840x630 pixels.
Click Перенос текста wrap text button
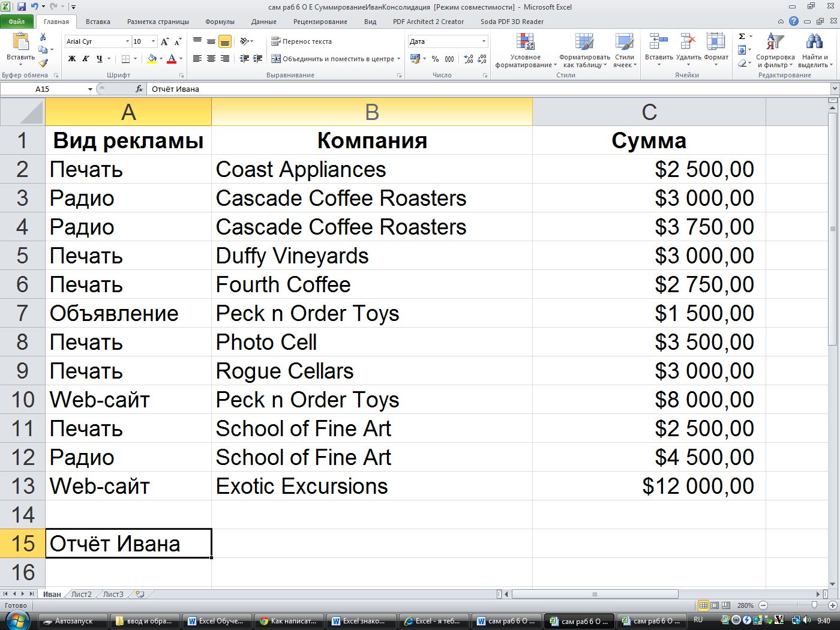(x=302, y=41)
